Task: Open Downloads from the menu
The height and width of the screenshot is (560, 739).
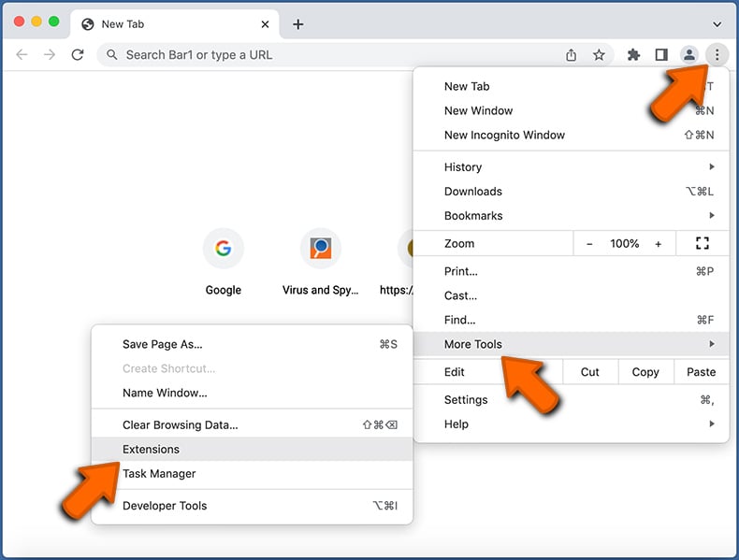Action: click(x=571, y=192)
